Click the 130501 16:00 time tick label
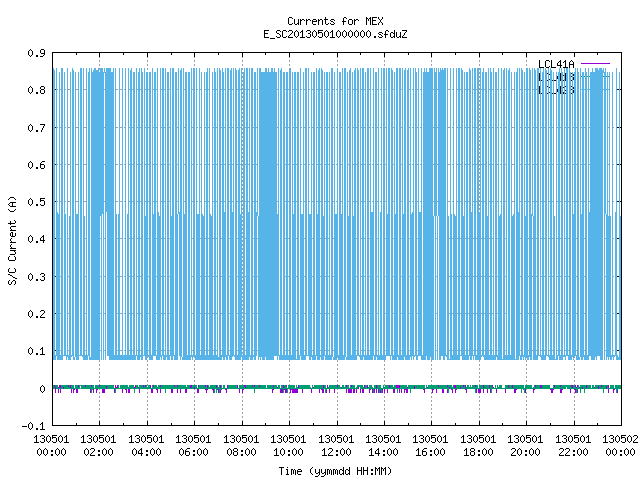640x480 pixels. pos(430,446)
